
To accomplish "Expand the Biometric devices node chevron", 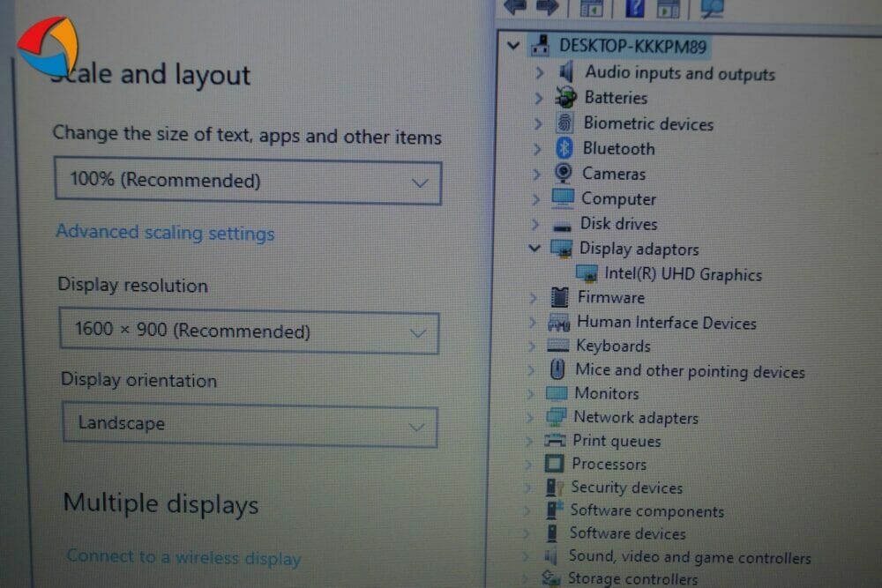I will pyautogui.click(x=538, y=123).
